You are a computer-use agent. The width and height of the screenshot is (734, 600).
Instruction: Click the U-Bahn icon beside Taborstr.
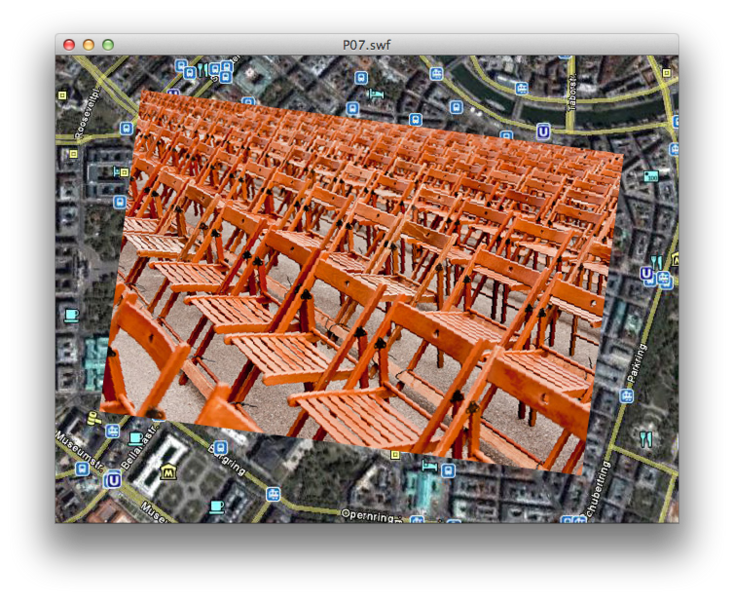[x=543, y=132]
